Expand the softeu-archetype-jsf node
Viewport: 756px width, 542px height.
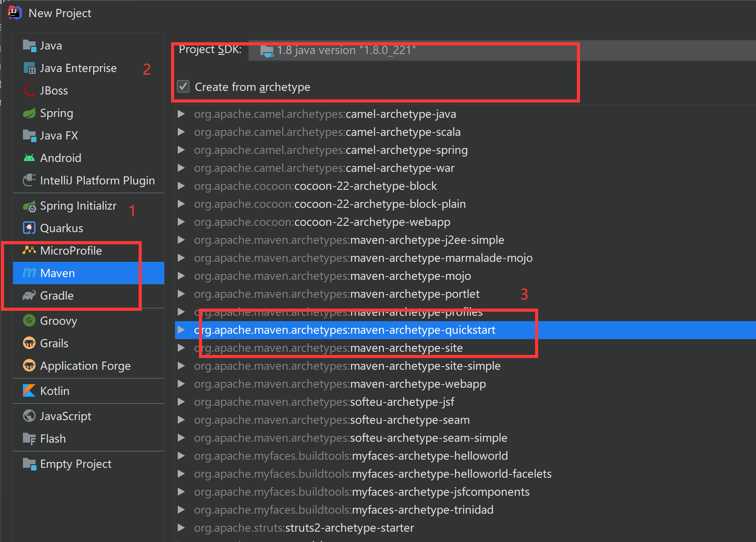click(181, 402)
